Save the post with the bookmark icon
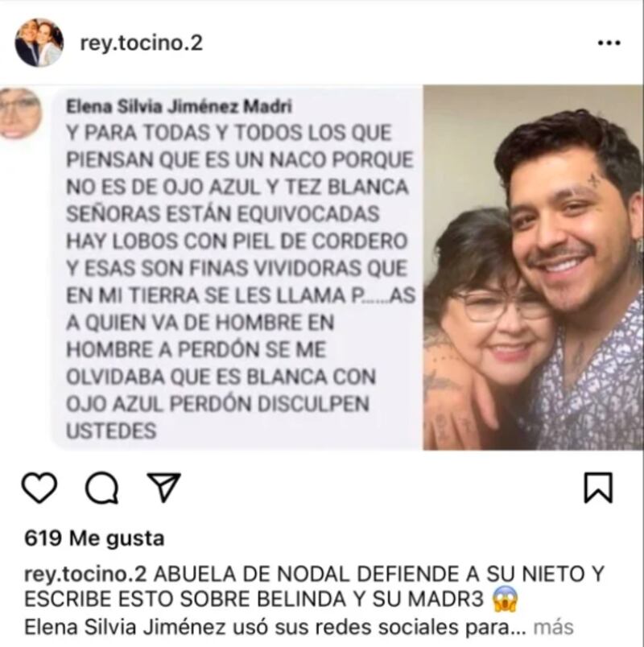Image resolution: width=644 pixels, height=647 pixels. 598,488
